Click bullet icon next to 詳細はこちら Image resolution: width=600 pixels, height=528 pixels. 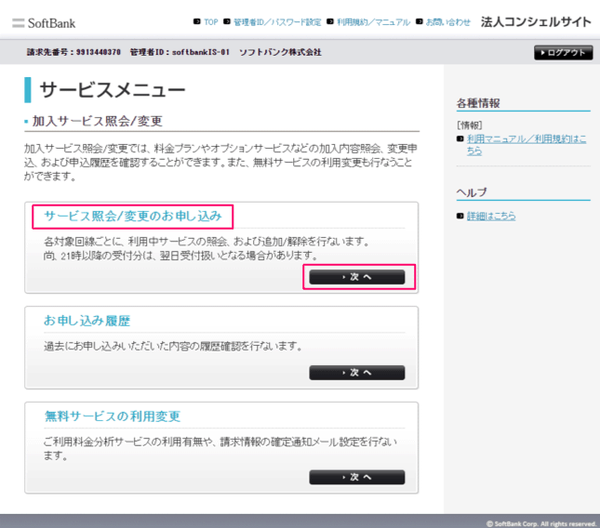[460, 216]
